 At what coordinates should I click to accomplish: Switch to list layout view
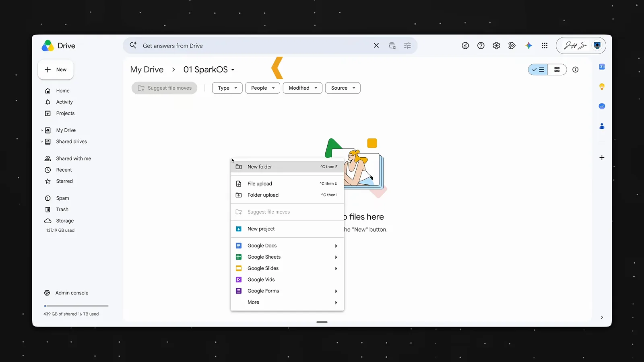[x=538, y=70]
